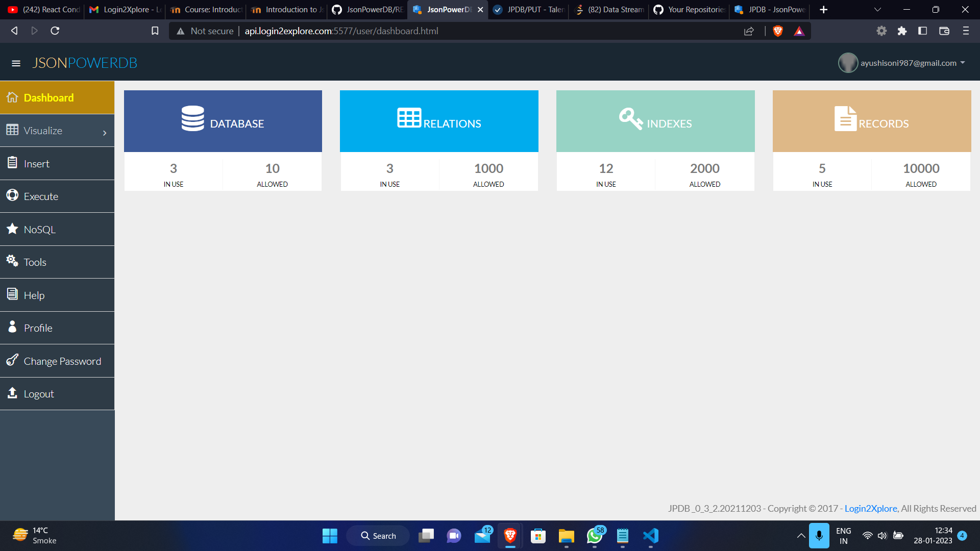Toggle the browser sidebar panel icon
This screenshot has width=980, height=551.
click(922, 31)
